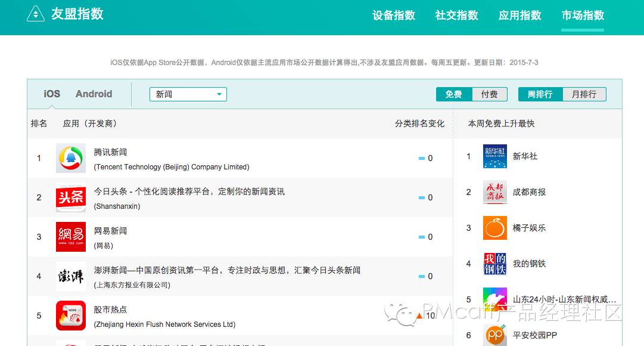Click the 橘子娱乐 orange icon
Image resolution: width=644 pixels, height=346 pixels.
coord(495,228)
